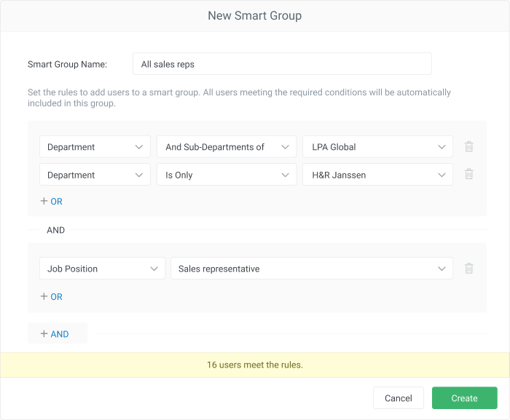Viewport: 510px width, 420px height.
Task: Focus the Smart Group Name input field
Action: click(282, 64)
